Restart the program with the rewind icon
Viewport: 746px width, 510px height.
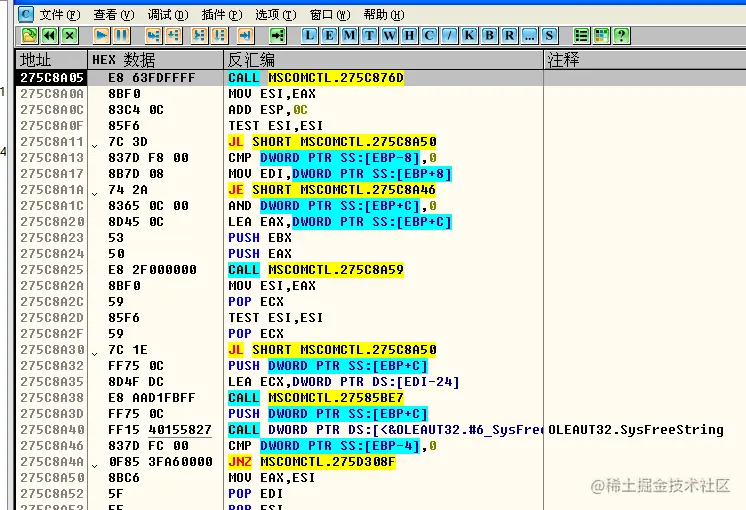tap(49, 36)
